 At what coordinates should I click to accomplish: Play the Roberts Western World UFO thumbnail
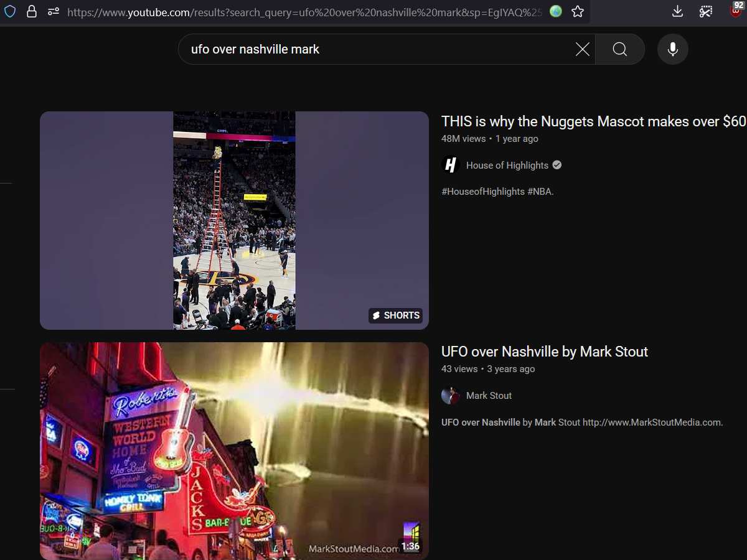pyautogui.click(x=234, y=451)
